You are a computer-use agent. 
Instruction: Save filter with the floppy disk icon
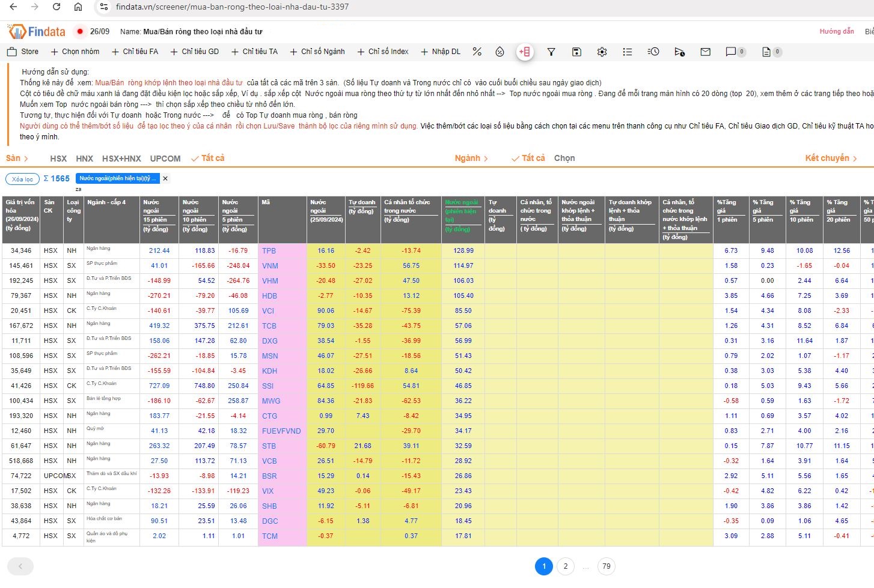click(x=576, y=52)
